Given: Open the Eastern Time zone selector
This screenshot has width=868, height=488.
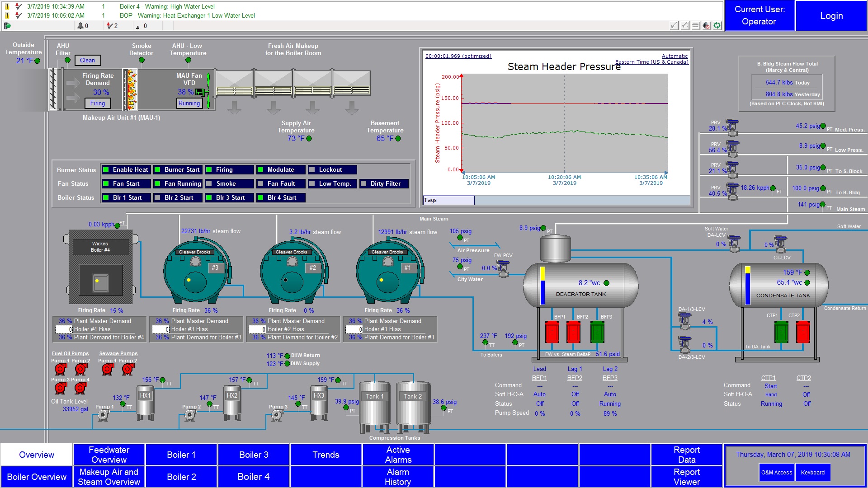Looking at the screenshot, I should pos(651,62).
